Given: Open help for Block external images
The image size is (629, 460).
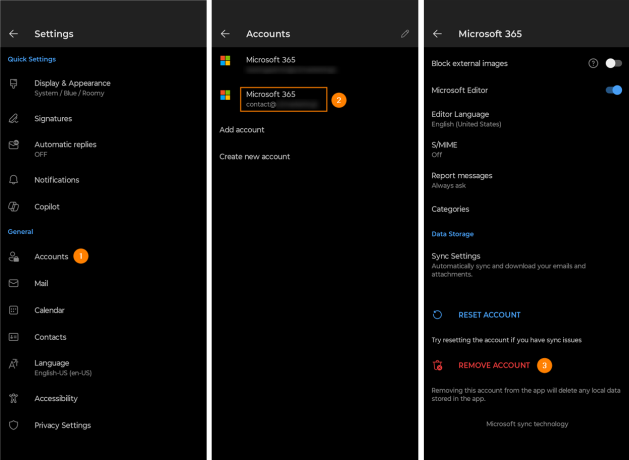Looking at the screenshot, I should (593, 63).
